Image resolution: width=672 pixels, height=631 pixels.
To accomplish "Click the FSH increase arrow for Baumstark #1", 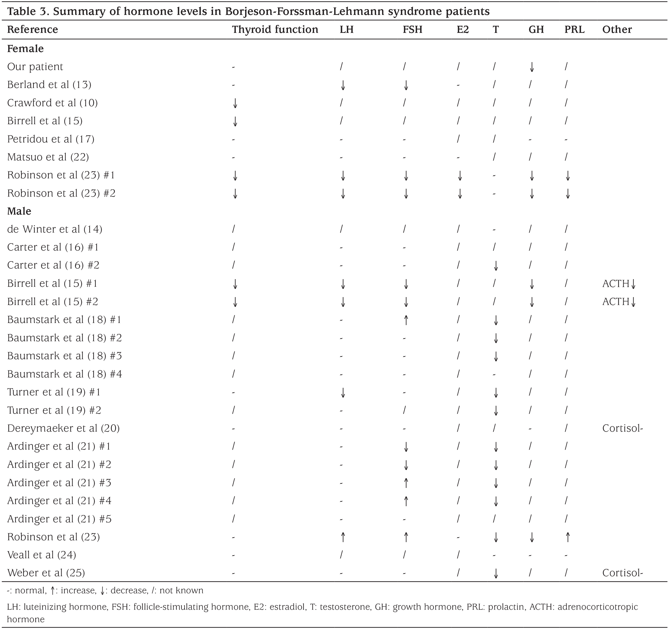I will [406, 320].
